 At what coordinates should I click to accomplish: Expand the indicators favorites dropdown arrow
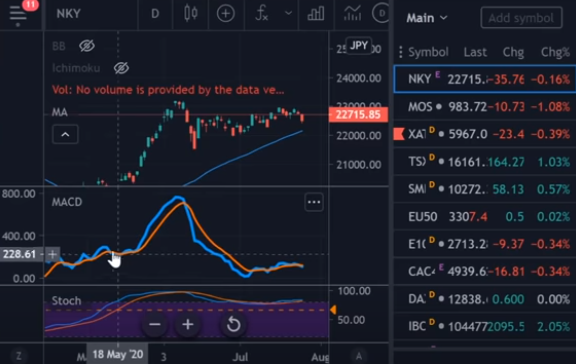pyautogui.click(x=289, y=13)
